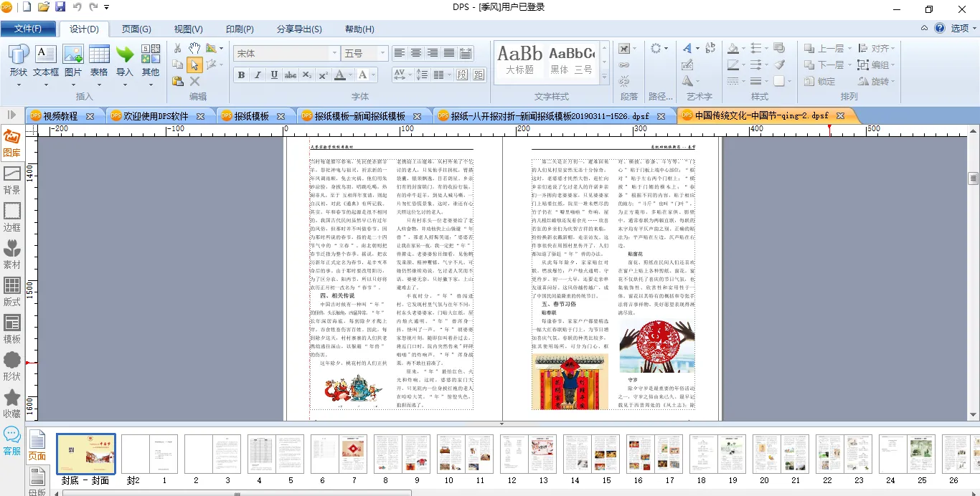Open the 收藏 favorites sidebar panel
The height and width of the screenshot is (496, 980).
tap(12, 404)
